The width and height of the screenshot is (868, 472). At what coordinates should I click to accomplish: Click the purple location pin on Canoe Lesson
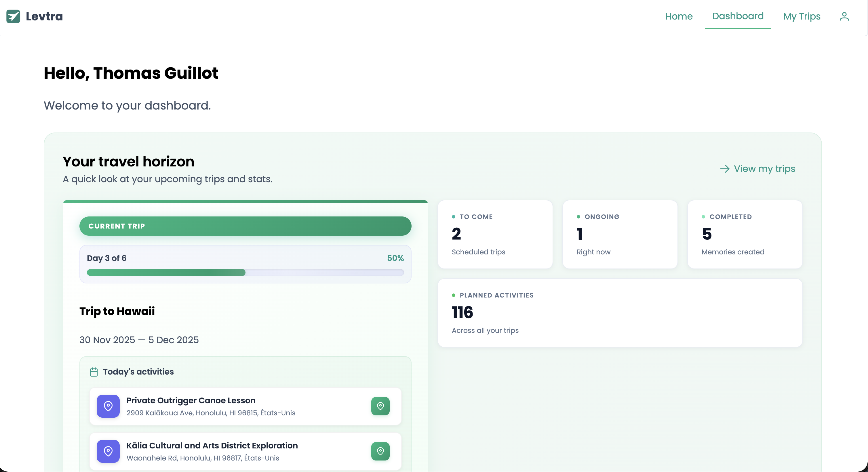(108, 406)
